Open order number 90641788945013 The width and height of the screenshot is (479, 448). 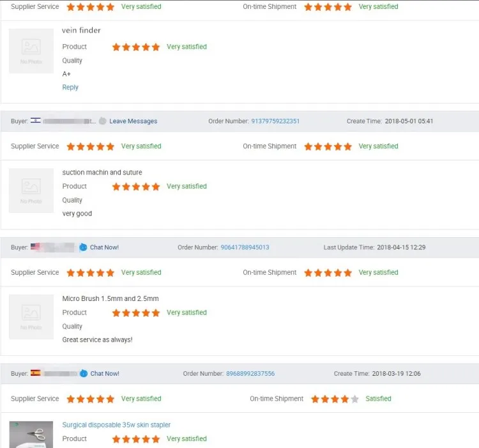(x=245, y=247)
